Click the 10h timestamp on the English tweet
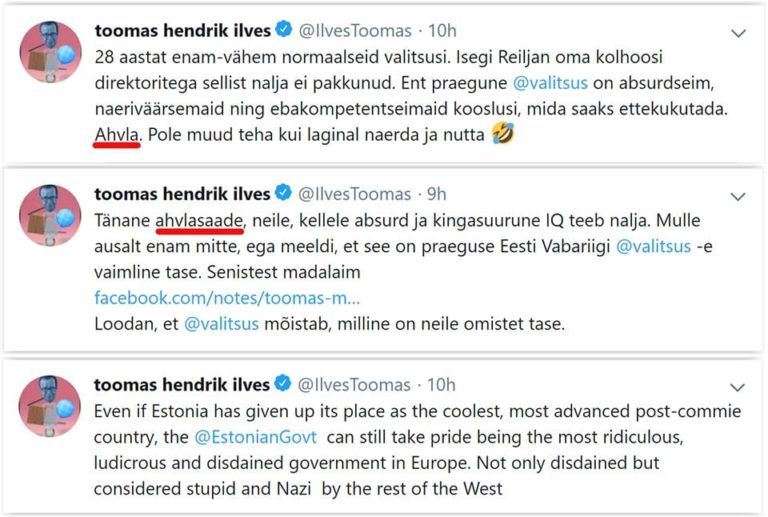Viewport: 768px width, 517px height. coord(441,385)
